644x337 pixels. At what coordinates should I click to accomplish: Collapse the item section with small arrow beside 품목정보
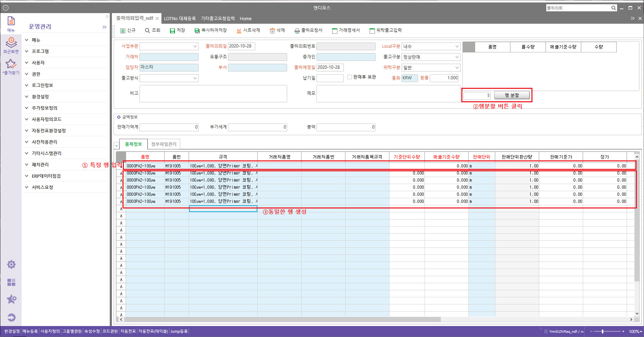pos(116,145)
